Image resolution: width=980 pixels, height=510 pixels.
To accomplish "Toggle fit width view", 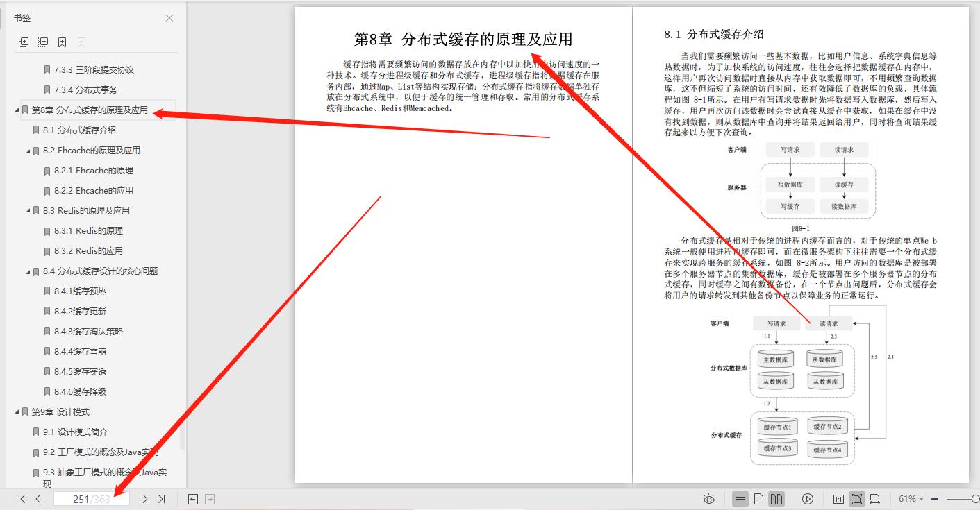I will 875,499.
